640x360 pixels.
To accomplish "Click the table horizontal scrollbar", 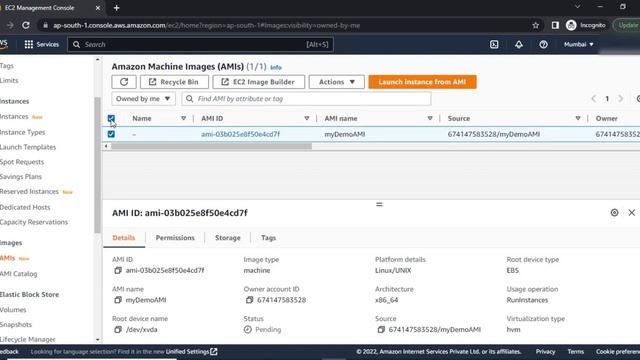I will click(211, 146).
